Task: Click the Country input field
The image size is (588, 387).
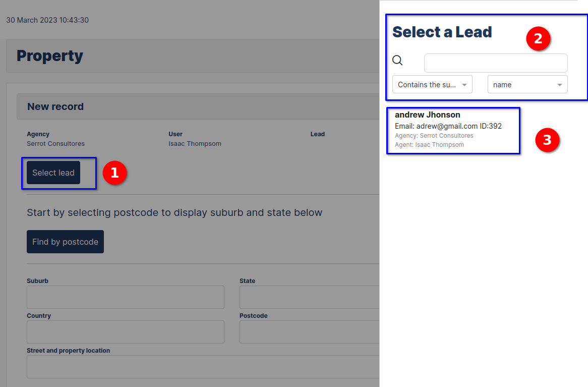Action: click(125, 332)
